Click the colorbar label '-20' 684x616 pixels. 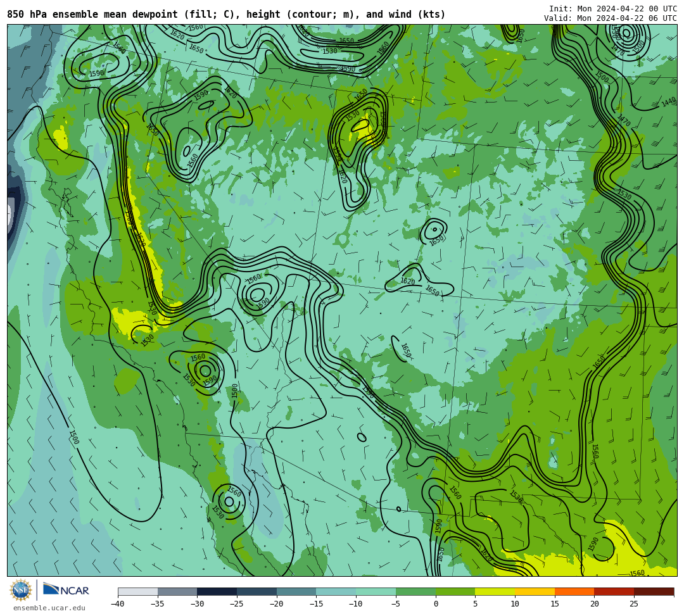tap(276, 604)
